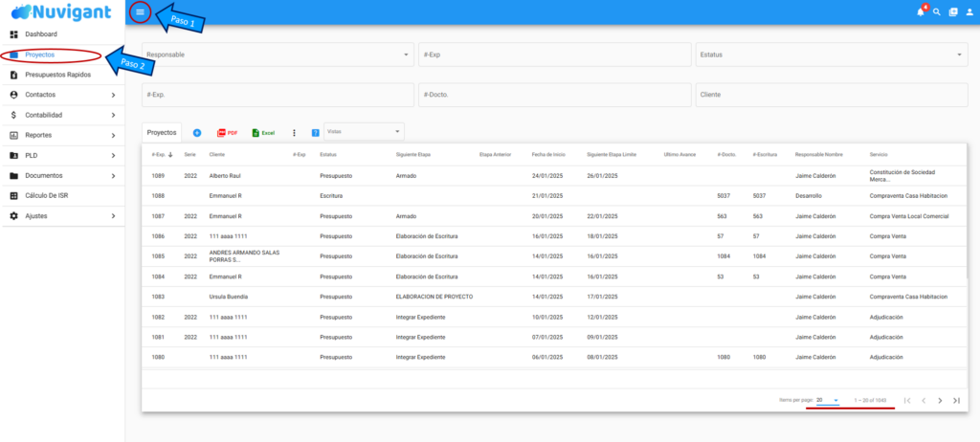The height and width of the screenshot is (442, 980).
Task: Click Desarrollo responsible in row 1088
Action: (808, 196)
